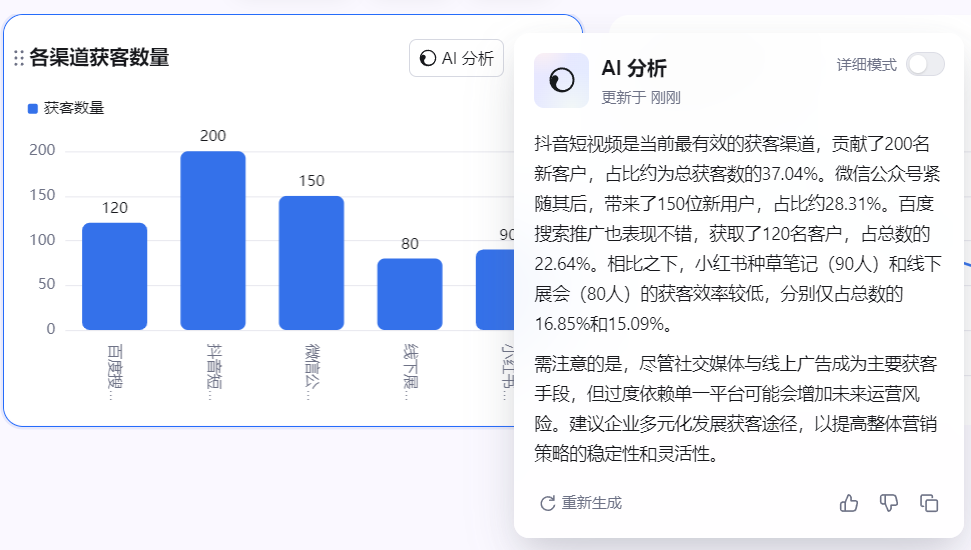971x550 pixels.
Task: Click the 抖音短 bar labeled 200
Action: click(213, 240)
